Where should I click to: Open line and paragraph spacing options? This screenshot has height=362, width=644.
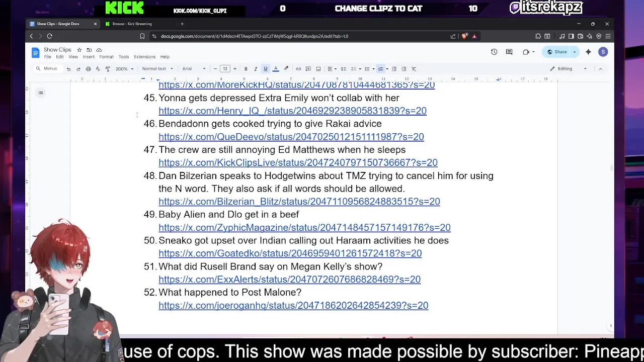pyautogui.click(x=344, y=69)
